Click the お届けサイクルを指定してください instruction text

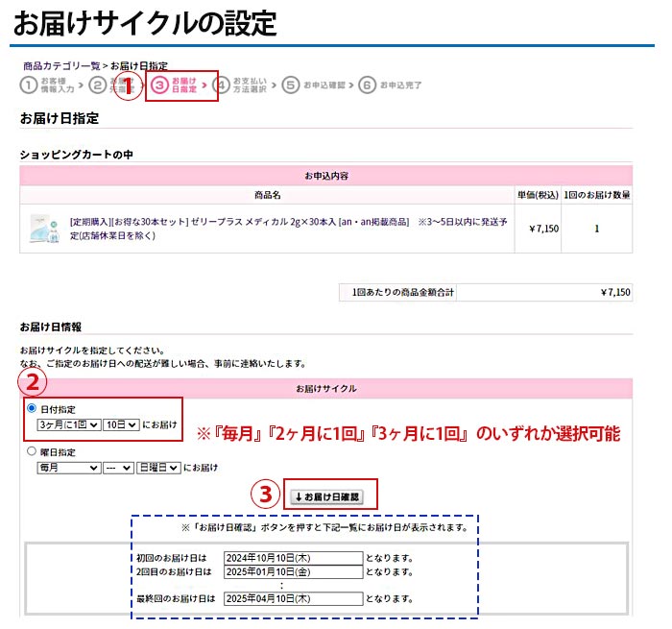coord(92,351)
